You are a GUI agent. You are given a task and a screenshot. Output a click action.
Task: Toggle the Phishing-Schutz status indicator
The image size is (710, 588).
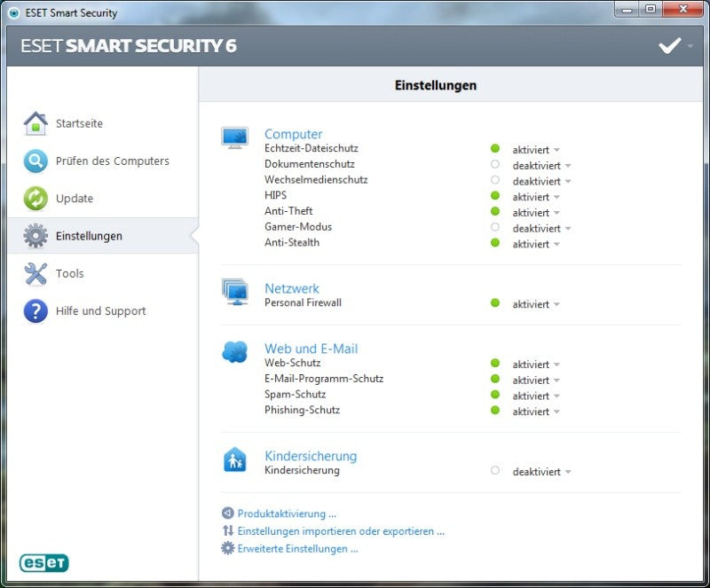coord(495,410)
